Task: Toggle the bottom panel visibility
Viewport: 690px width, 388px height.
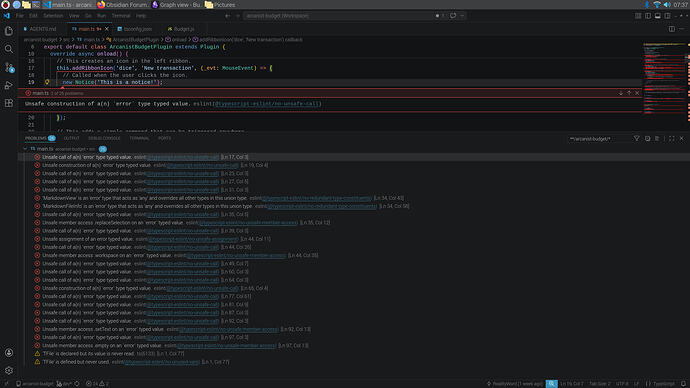Action: pyautogui.click(x=657, y=16)
